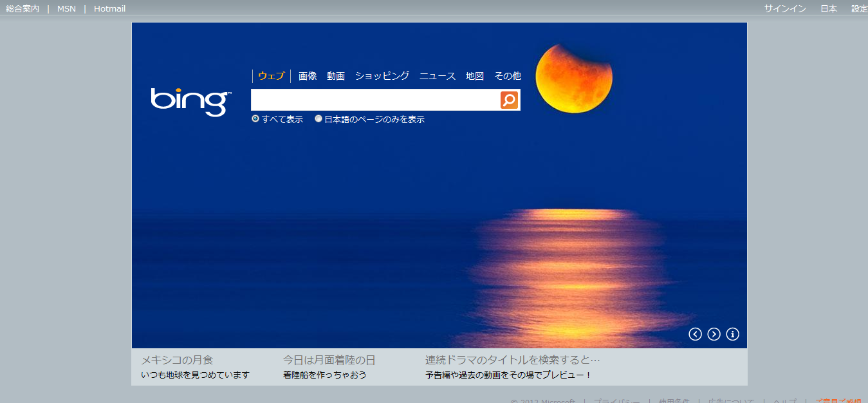Screen dimensions: 868x403
Task: Open the メキシコの月食 headline
Action: [x=177, y=360]
